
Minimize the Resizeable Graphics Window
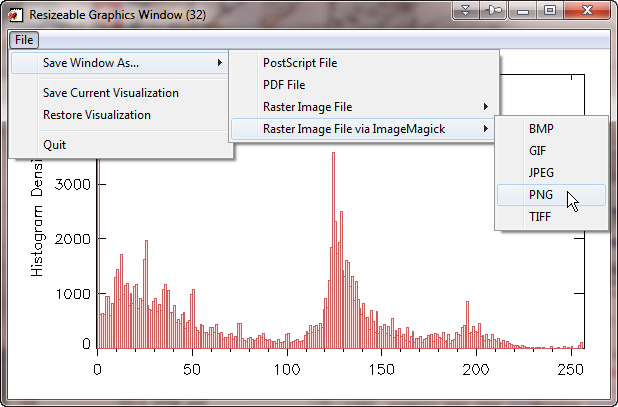[x=522, y=10]
